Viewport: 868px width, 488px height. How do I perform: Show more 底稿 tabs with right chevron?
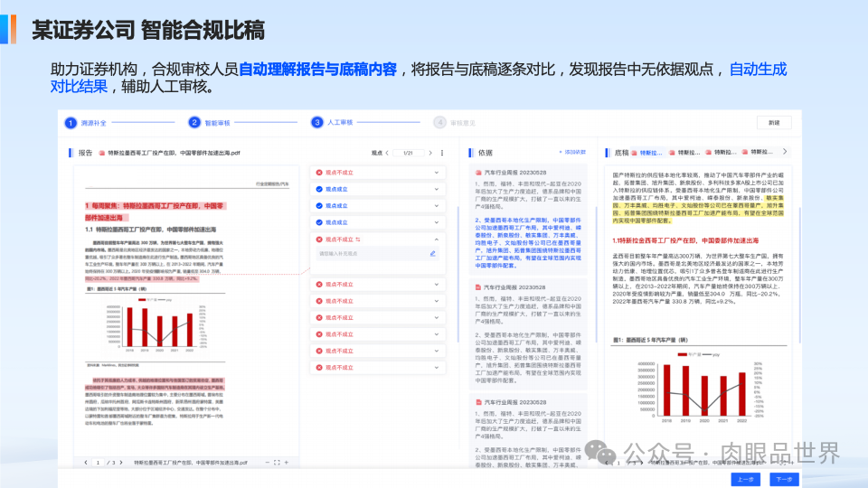pyautogui.click(x=785, y=152)
